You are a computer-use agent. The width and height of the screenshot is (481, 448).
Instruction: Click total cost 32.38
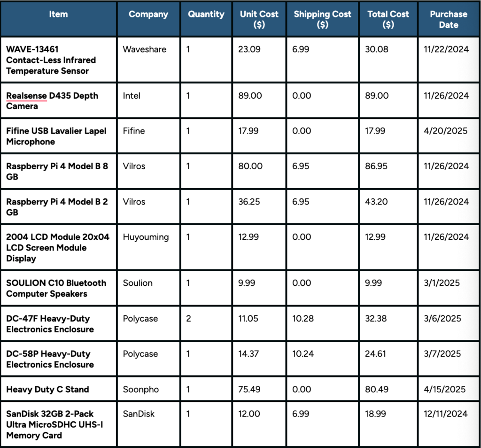click(x=388, y=323)
